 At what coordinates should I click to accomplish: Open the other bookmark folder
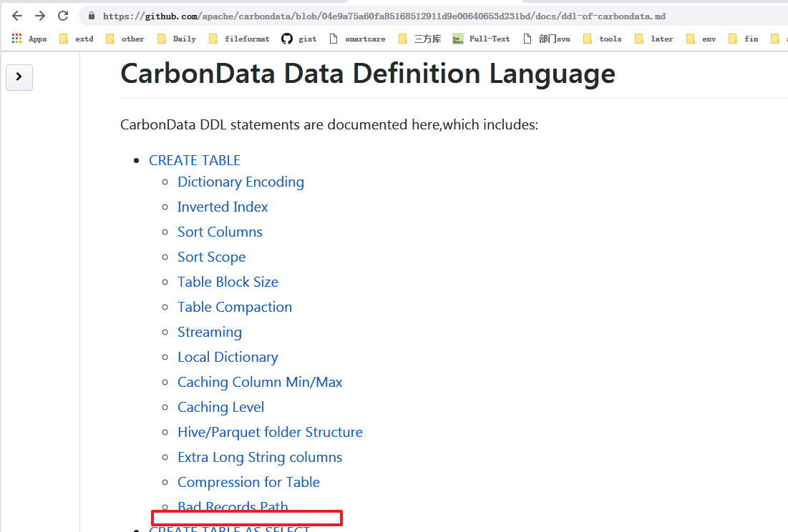[125, 39]
